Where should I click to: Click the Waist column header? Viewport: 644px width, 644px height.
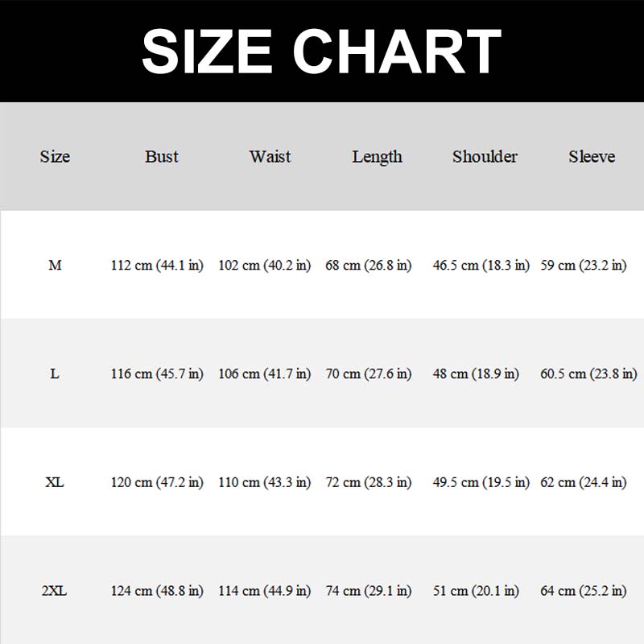270,157
